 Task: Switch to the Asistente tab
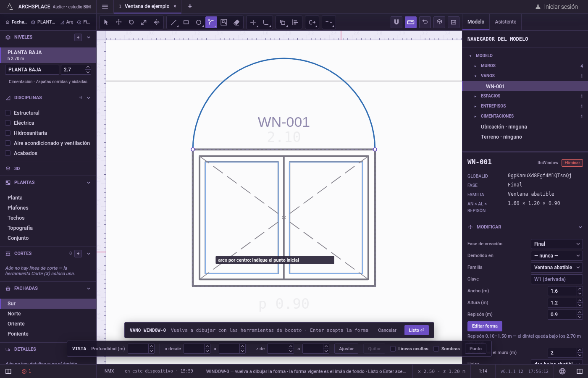pyautogui.click(x=506, y=22)
